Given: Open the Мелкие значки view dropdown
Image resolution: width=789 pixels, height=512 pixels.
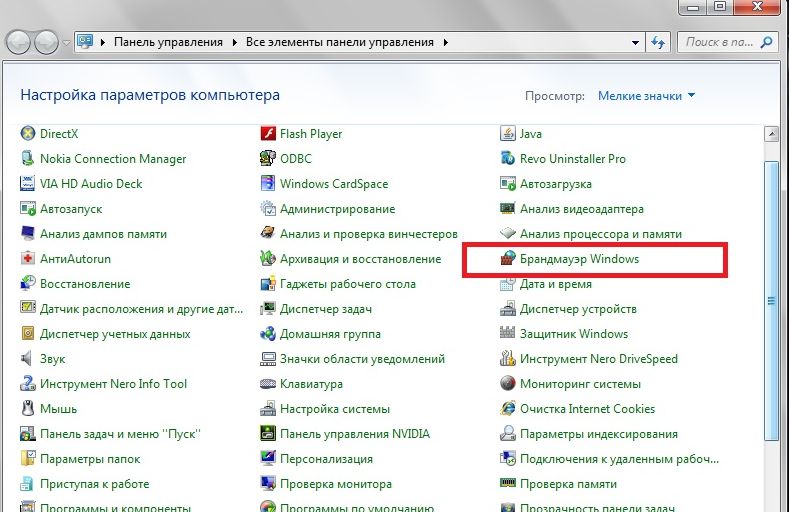Looking at the screenshot, I should [x=646, y=96].
